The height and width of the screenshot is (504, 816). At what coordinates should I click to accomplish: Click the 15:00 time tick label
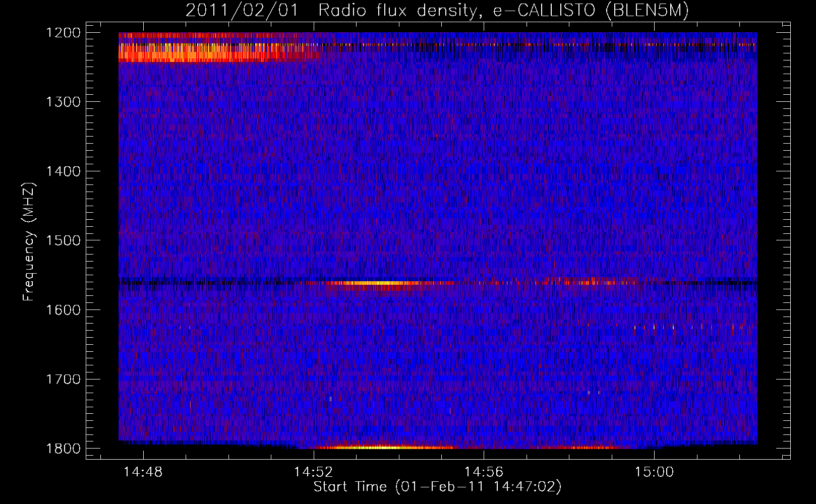(x=654, y=472)
